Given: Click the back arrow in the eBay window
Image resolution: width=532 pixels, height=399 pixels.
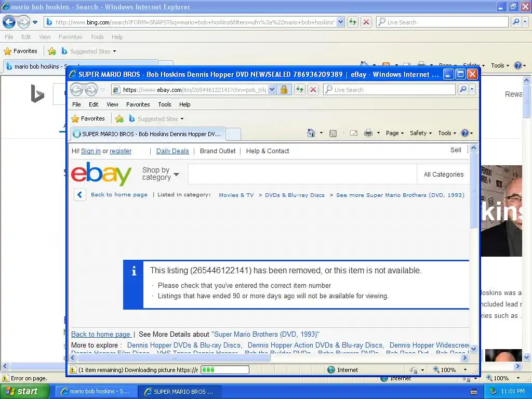Looking at the screenshot, I should coord(77,89).
